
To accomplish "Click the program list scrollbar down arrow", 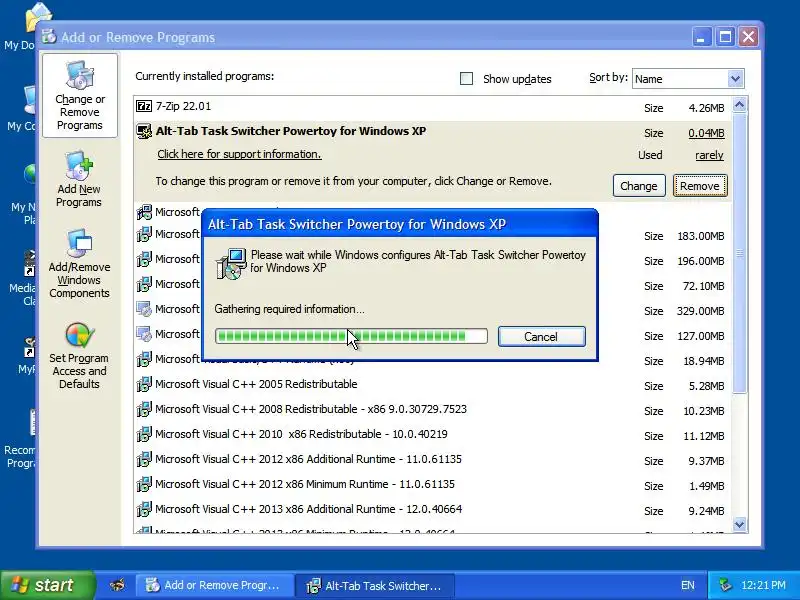I will point(740,524).
